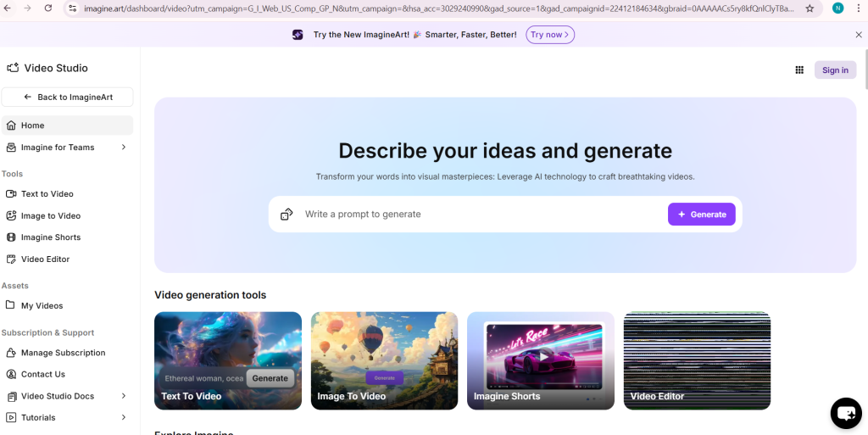Click the chat support bubble icon
Screen dimensions: 868x435
coord(845,413)
